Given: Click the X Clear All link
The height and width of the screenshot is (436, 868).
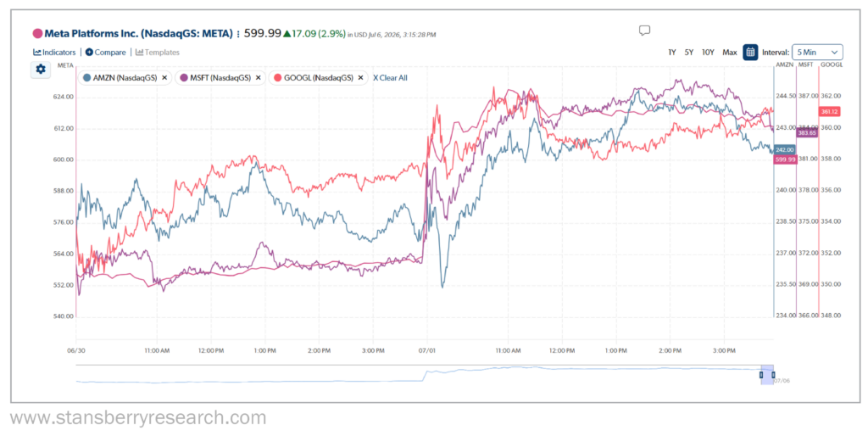Looking at the screenshot, I should pos(390,78).
